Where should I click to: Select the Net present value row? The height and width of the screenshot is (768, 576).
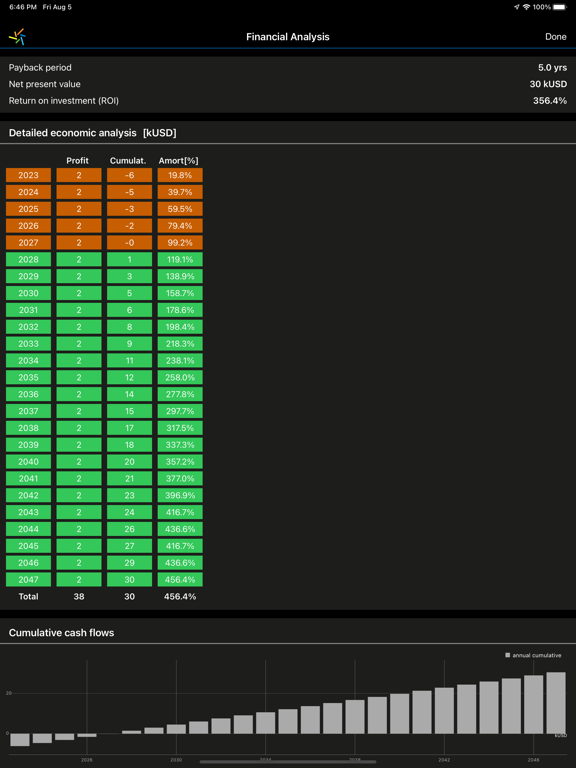click(x=288, y=84)
